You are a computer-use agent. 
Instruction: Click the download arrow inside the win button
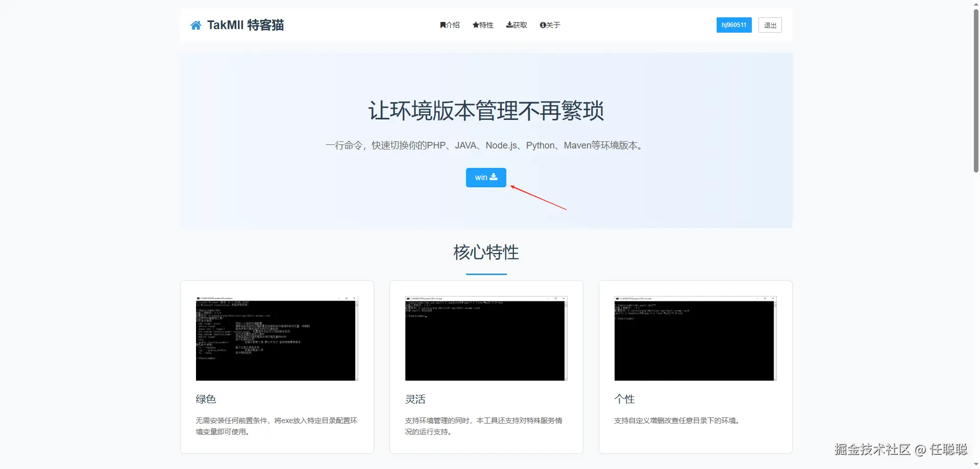coord(494,177)
